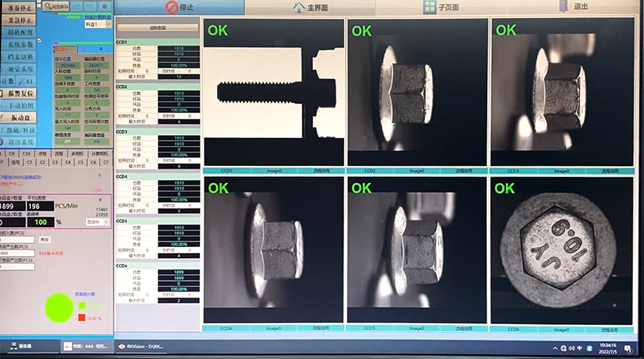
Task: Open the 主界面 home page
Action: coord(310,7)
